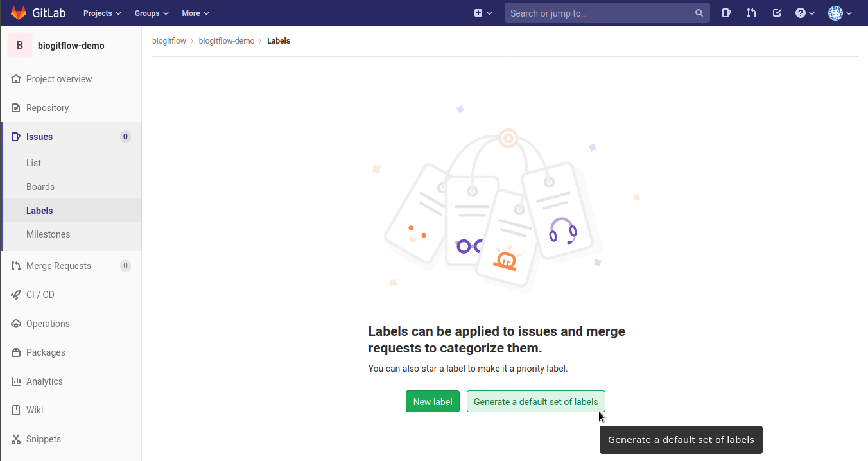Open the To-Do list checkmark icon
Viewport: 868px width, 461px height.
click(x=777, y=13)
